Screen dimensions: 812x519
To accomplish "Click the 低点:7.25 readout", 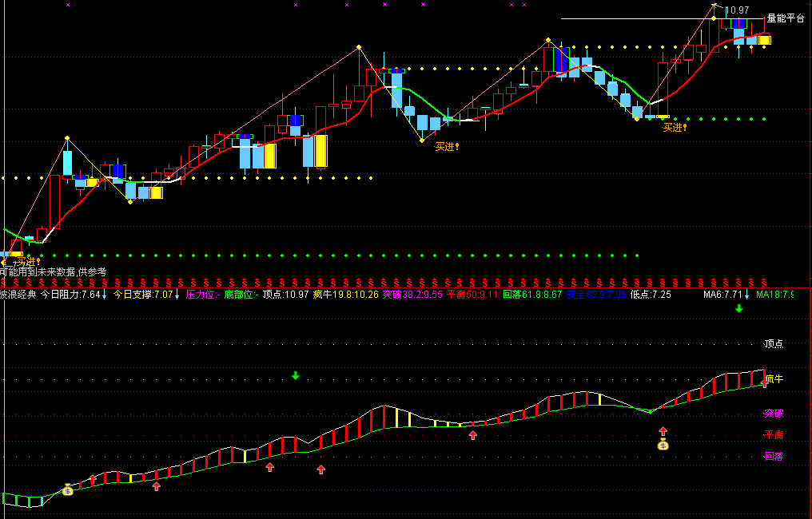I will tap(651, 295).
